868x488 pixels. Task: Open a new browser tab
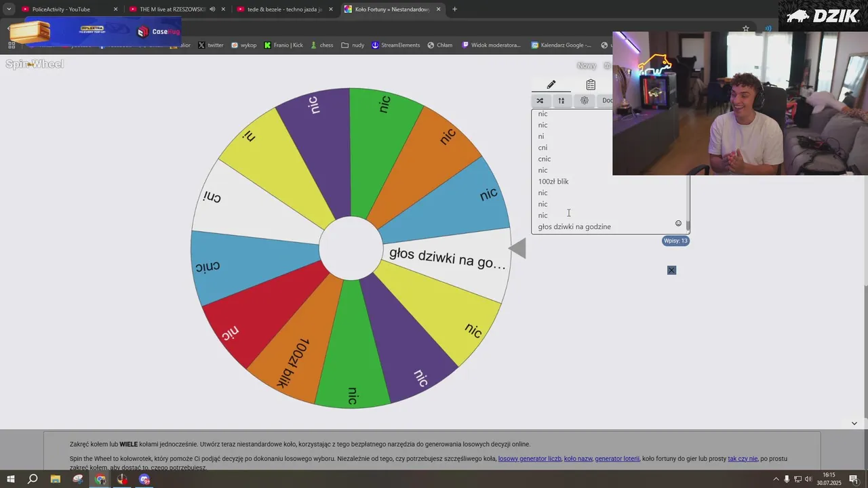(454, 9)
